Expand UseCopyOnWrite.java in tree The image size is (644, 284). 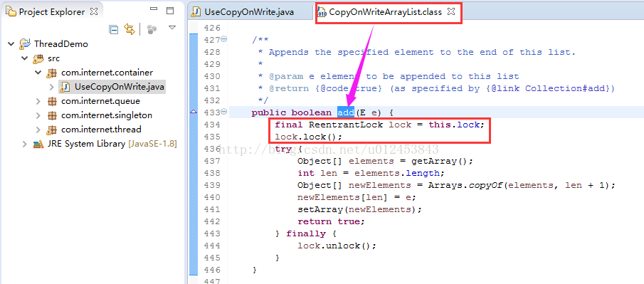(52, 87)
